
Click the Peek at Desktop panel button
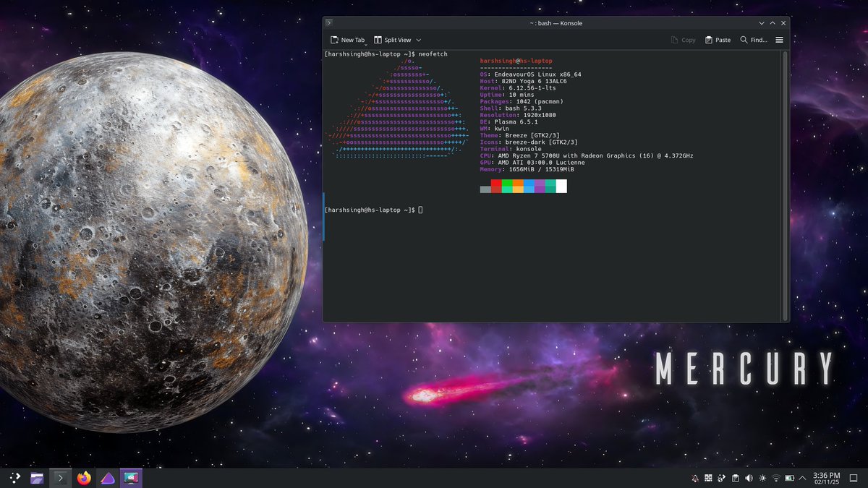(855, 479)
